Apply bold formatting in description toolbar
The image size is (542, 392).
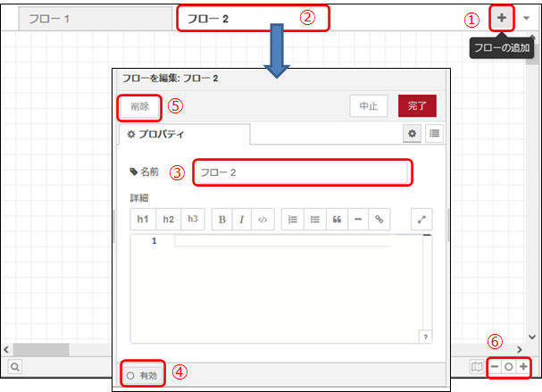pyautogui.click(x=221, y=219)
